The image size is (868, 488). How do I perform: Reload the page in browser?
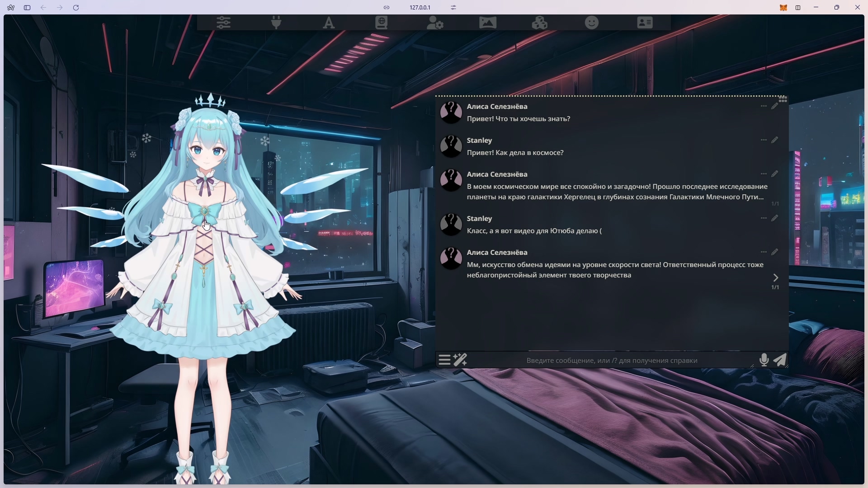(76, 8)
